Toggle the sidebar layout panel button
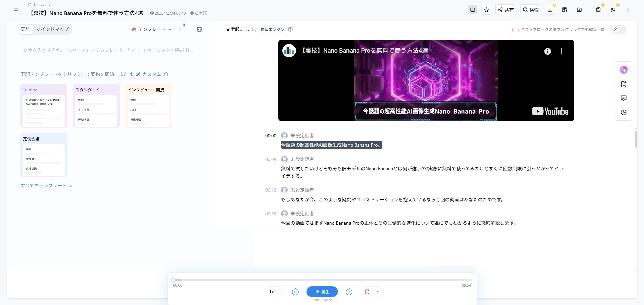Screen dimensions: 644x305 coord(473,10)
